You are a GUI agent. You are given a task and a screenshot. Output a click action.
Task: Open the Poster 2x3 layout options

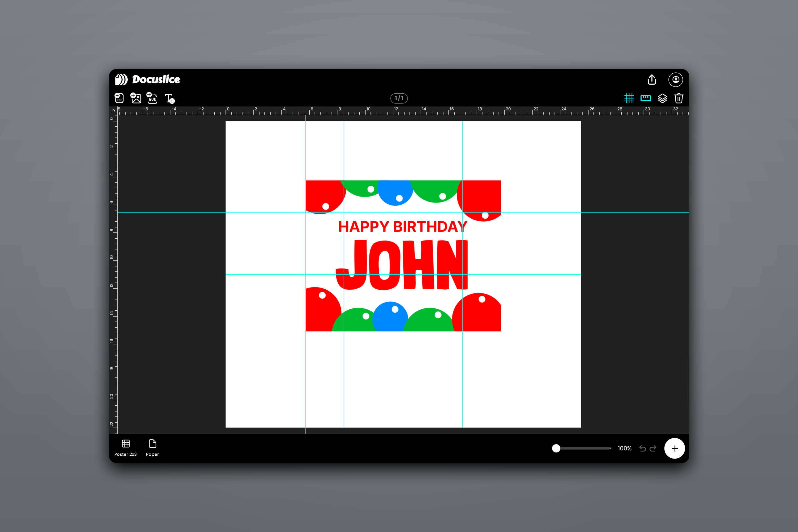pos(126,448)
